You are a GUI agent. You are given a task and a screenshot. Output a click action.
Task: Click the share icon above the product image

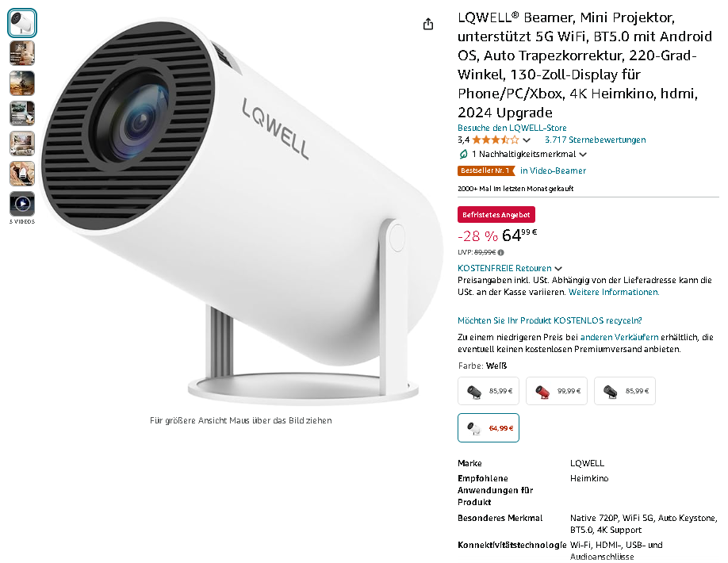pyautogui.click(x=428, y=24)
